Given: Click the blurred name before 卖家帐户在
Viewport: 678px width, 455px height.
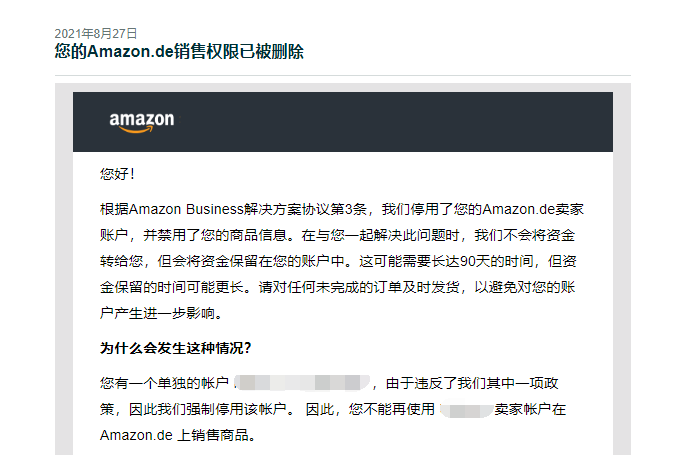Looking at the screenshot, I should (x=467, y=410).
